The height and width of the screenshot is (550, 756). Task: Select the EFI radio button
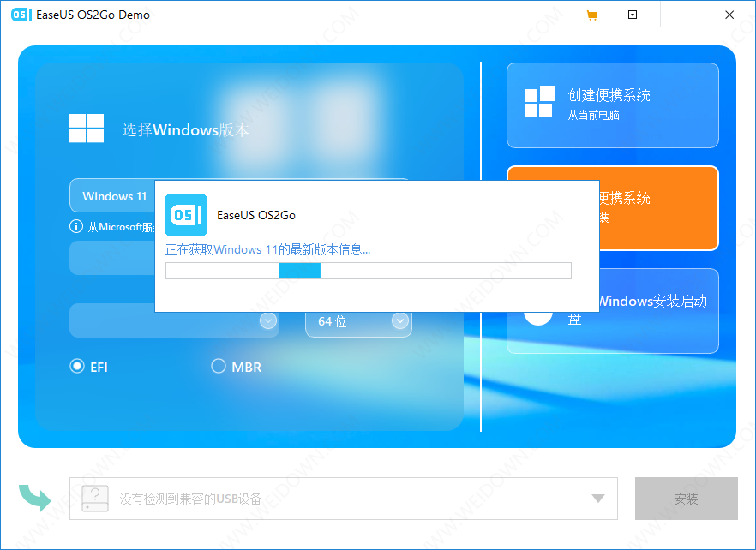click(77, 367)
